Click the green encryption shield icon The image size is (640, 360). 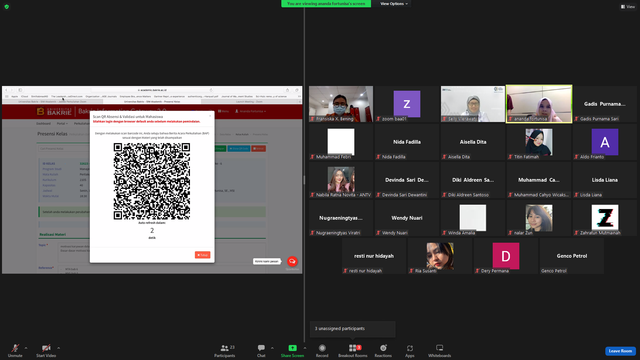point(7,7)
